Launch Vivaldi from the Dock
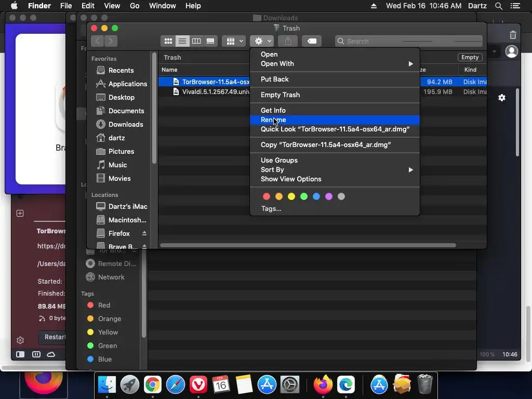 (x=198, y=384)
